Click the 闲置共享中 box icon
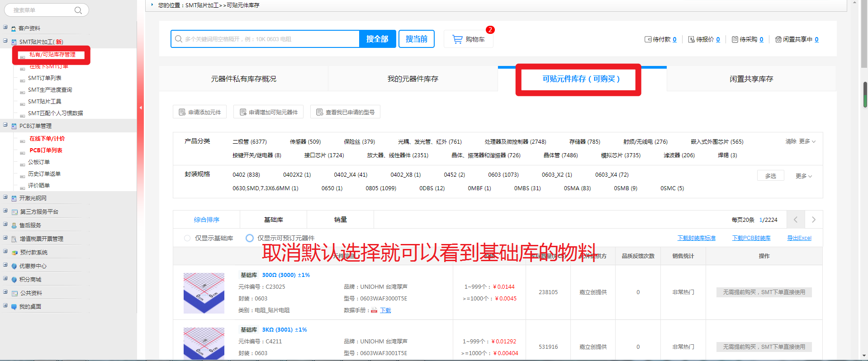 tap(778, 39)
